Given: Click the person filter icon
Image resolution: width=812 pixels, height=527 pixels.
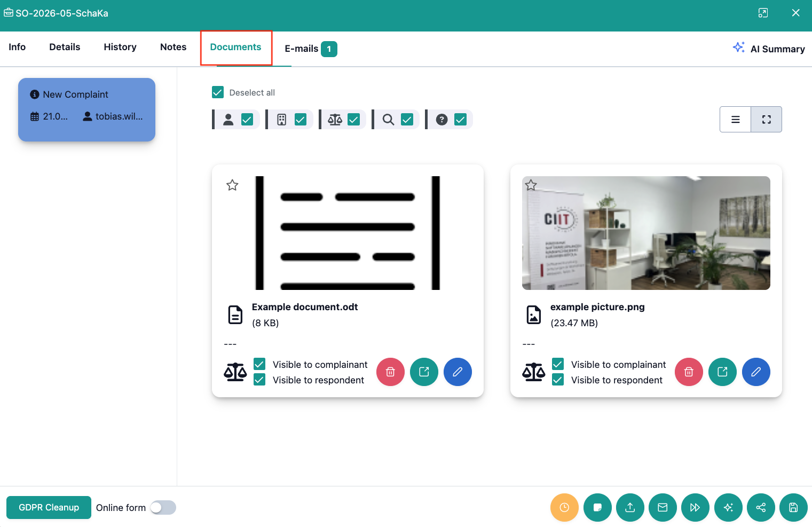Looking at the screenshot, I should click(228, 120).
